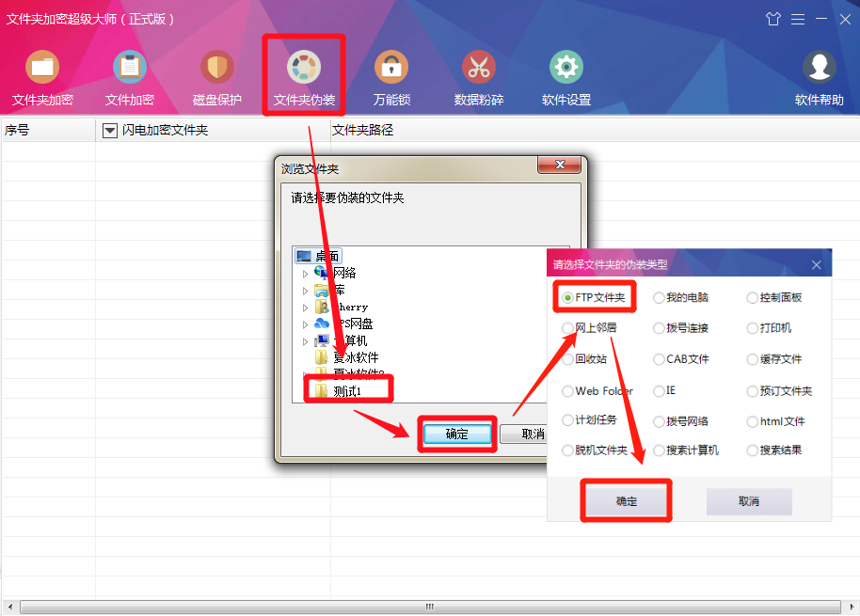Click the skin shirt icon in title bar
Screen dimensions: 860x616
[772, 19]
